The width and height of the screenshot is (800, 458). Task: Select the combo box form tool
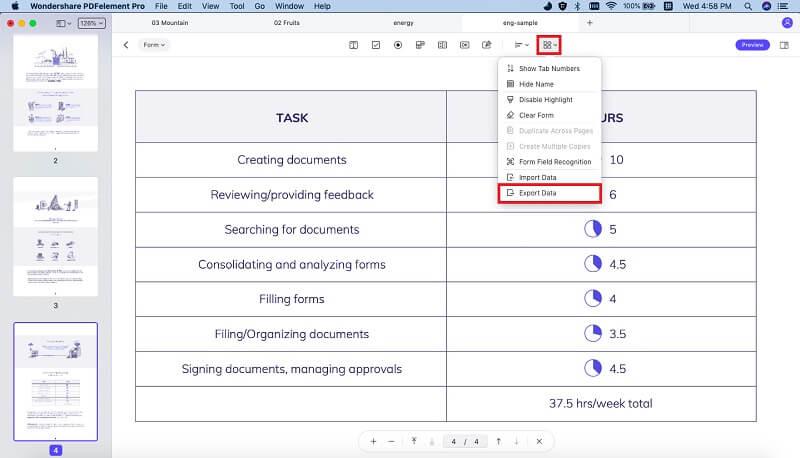pos(420,45)
